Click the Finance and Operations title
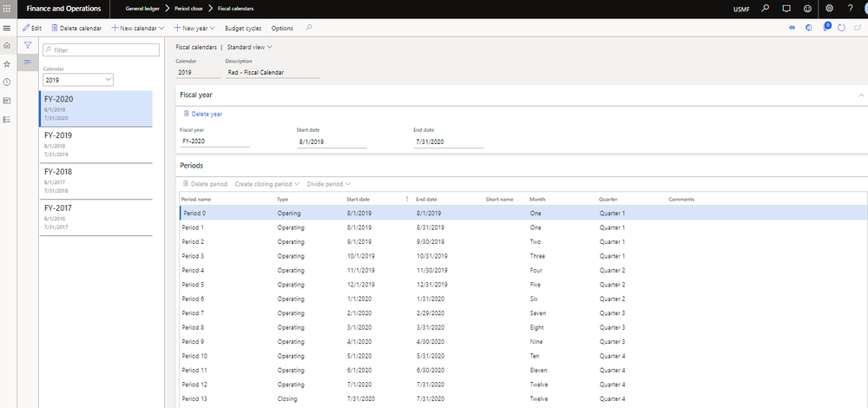Viewport: 868px width, 408px height. [x=63, y=9]
